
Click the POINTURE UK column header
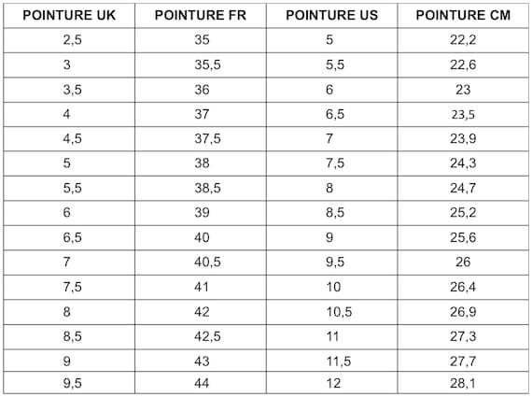click(x=69, y=16)
